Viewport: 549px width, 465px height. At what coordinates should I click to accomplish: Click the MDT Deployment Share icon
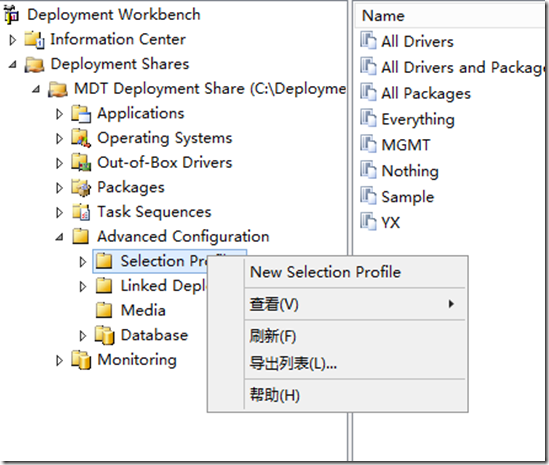[x=58, y=89]
